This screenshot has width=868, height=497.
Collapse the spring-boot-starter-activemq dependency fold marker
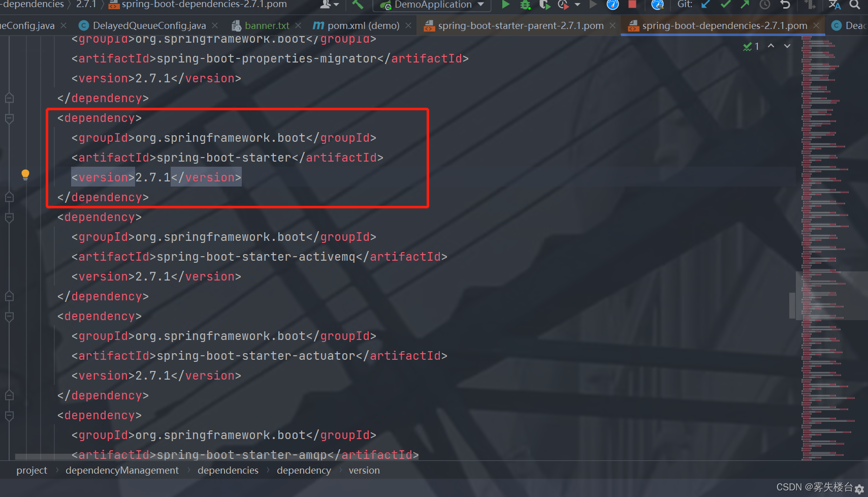point(9,218)
